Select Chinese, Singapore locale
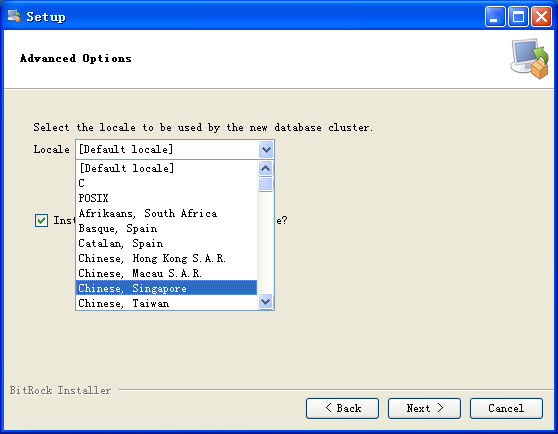Viewport: 558px width, 434px height. click(x=166, y=288)
